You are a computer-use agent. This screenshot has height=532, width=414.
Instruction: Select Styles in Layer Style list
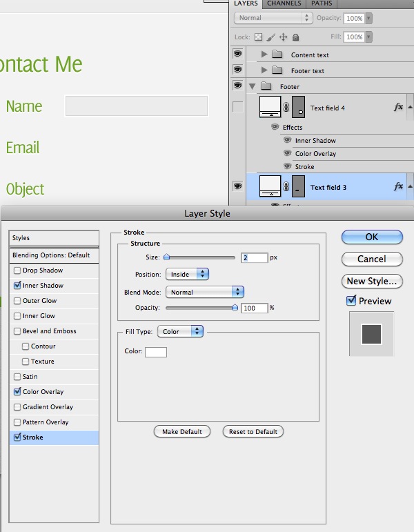54,238
